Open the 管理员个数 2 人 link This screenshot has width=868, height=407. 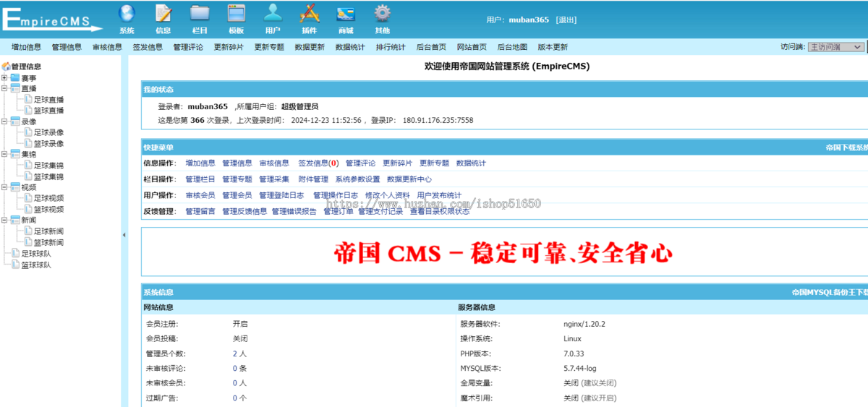pyautogui.click(x=239, y=354)
